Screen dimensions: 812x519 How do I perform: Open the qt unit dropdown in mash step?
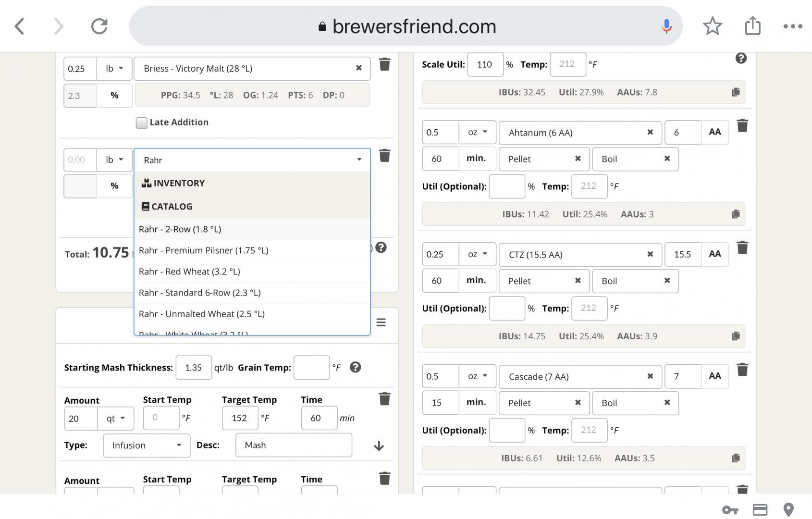[115, 418]
